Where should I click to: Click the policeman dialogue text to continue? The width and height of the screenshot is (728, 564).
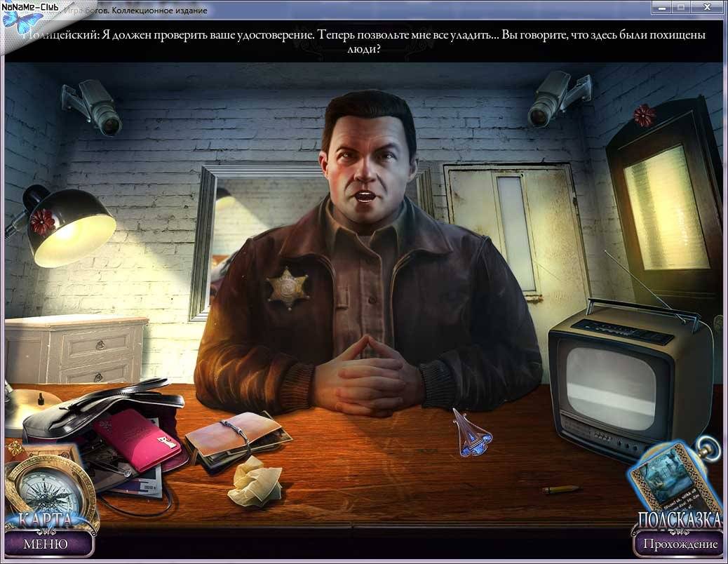364,41
